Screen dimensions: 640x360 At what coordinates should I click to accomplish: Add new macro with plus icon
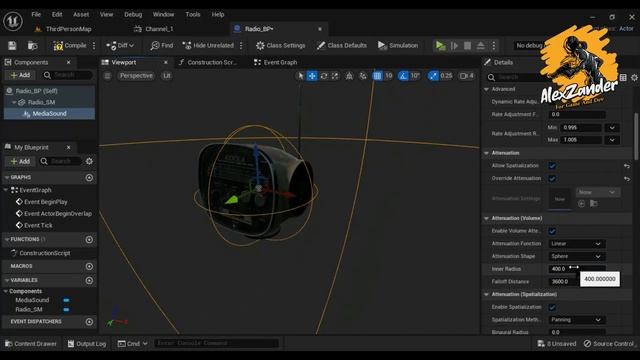(89, 267)
